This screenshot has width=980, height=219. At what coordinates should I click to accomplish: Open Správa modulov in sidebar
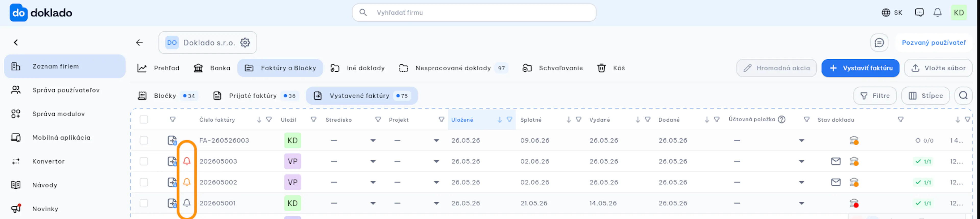point(65,114)
